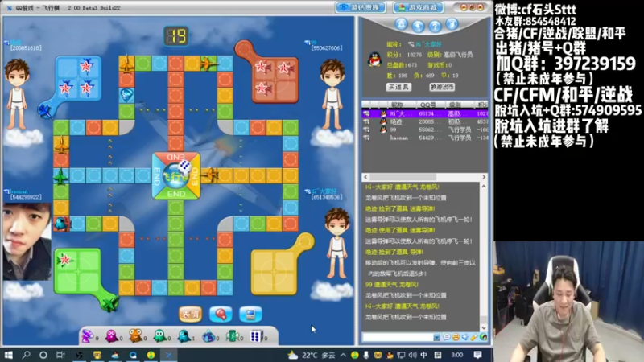The height and width of the screenshot is (362, 644).
Task: Click the globe round button in side panel
Action: coord(418,27)
